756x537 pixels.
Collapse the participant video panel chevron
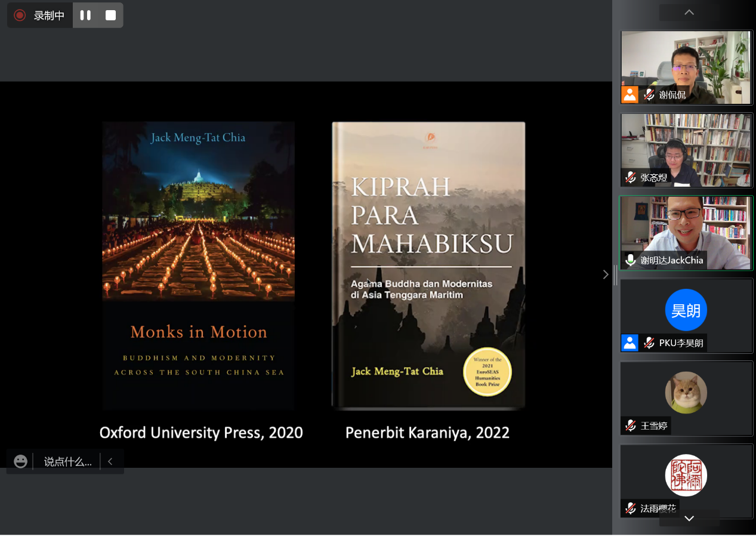point(606,274)
